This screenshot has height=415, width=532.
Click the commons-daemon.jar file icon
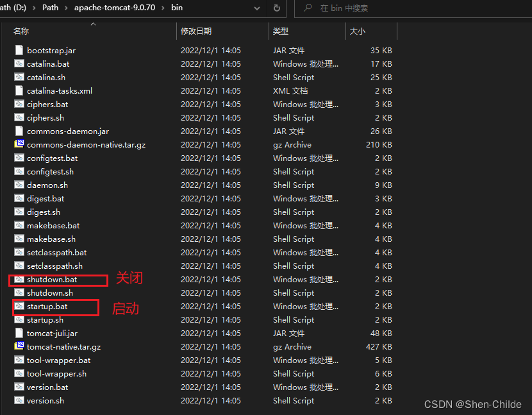[19, 131]
